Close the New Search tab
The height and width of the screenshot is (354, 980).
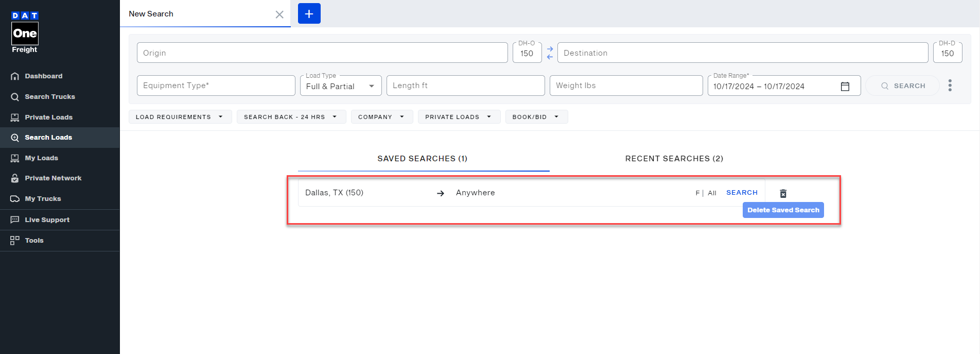click(279, 14)
